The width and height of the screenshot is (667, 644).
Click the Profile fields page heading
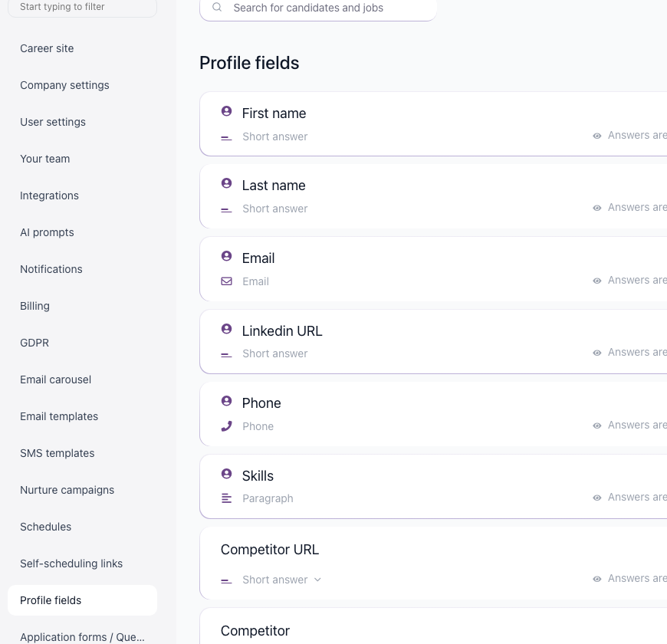pos(249,63)
